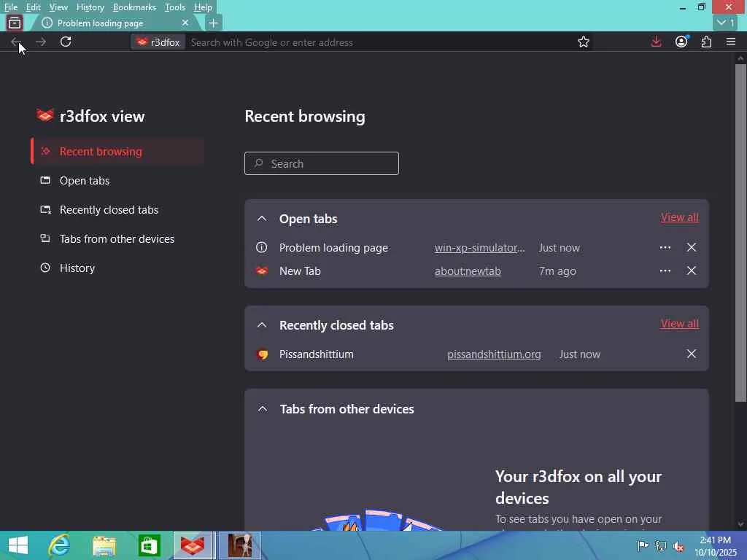747x560 pixels.
Task: Go back using the back arrow
Action: [x=16, y=42]
